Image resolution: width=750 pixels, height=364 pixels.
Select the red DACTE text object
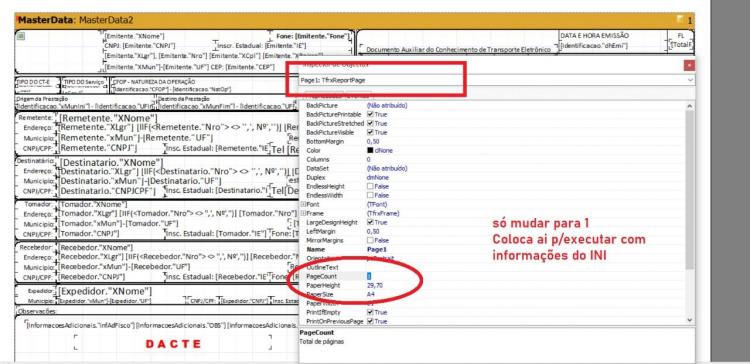point(173,344)
